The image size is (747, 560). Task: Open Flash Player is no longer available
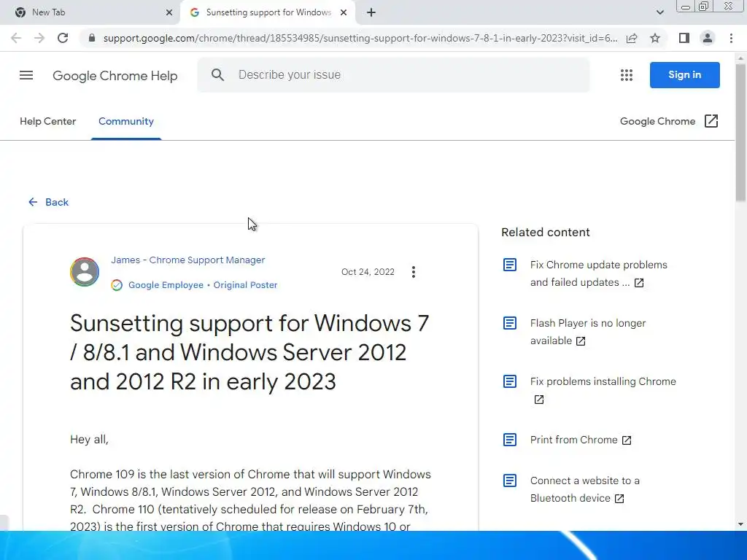coord(587,332)
